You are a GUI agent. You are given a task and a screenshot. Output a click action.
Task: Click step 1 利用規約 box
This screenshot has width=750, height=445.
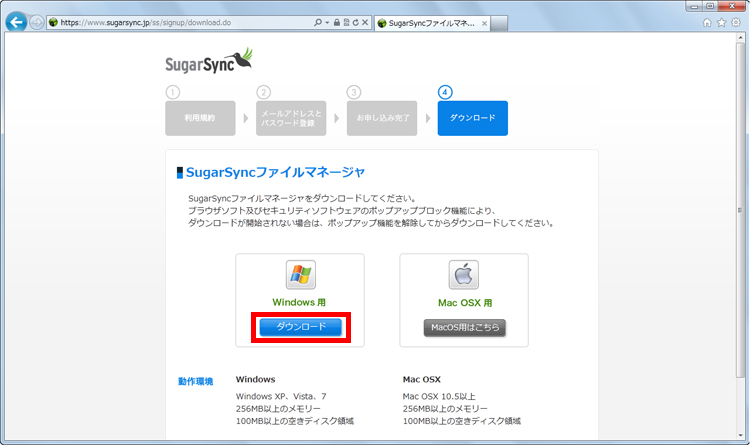click(200, 118)
